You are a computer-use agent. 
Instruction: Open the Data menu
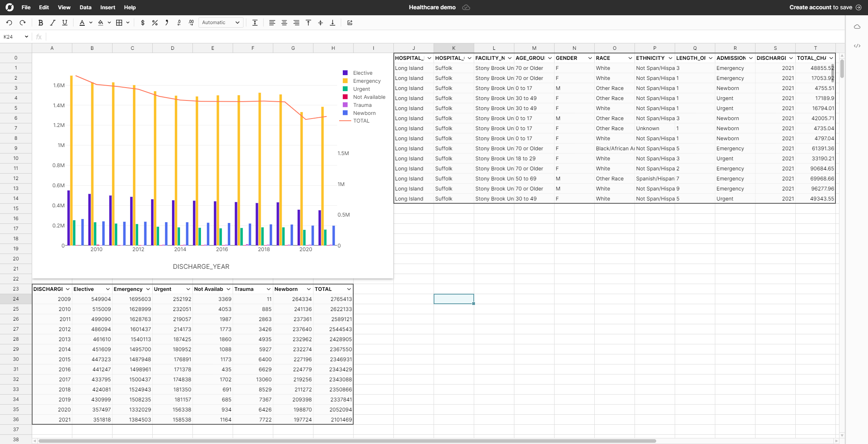85,7
